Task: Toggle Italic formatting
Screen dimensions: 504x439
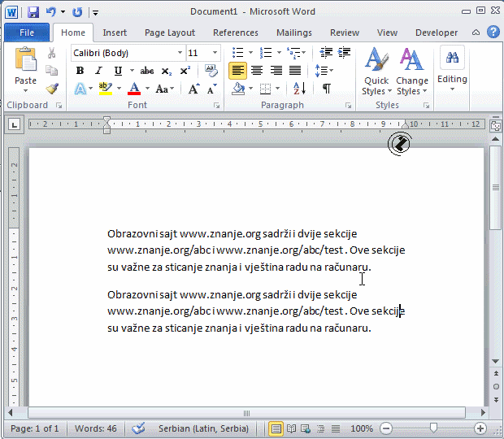Action: point(99,71)
